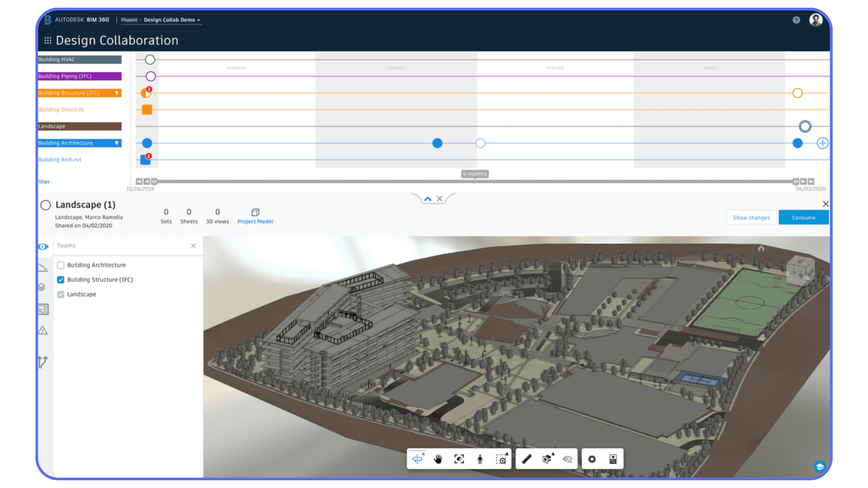Image resolution: width=868 pixels, height=488 pixels.
Task: Select the Orbit tool in the viewer toolbar
Action: pyautogui.click(x=418, y=459)
